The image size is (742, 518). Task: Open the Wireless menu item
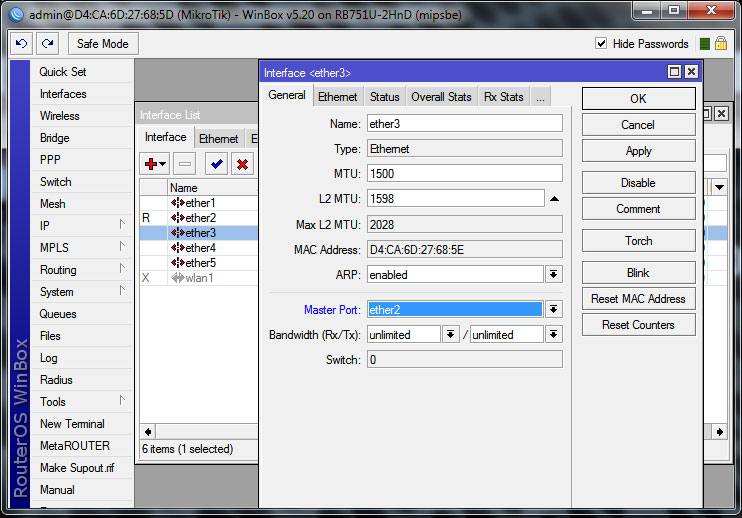(59, 116)
